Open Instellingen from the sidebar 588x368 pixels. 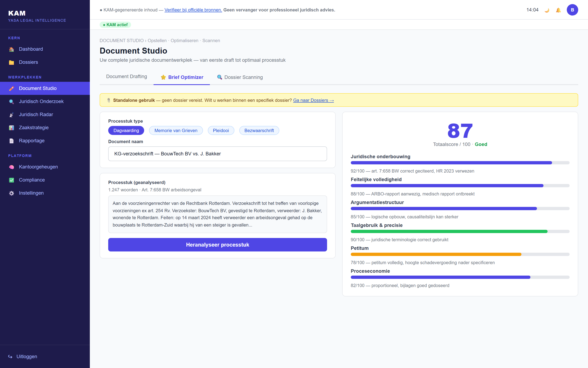(45, 193)
